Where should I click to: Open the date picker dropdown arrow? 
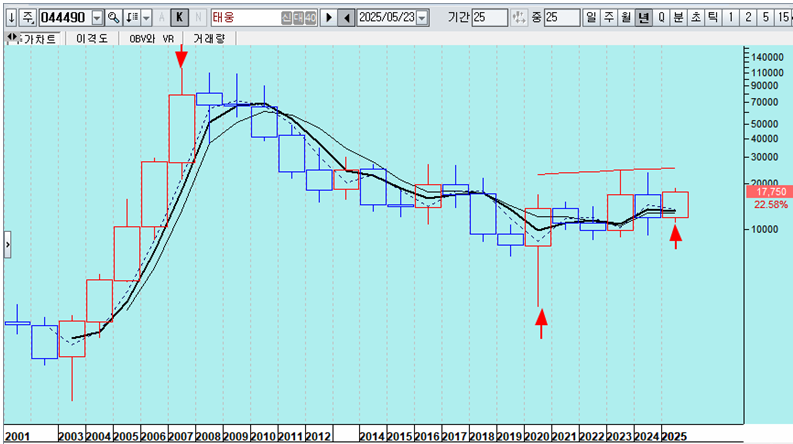tap(422, 18)
